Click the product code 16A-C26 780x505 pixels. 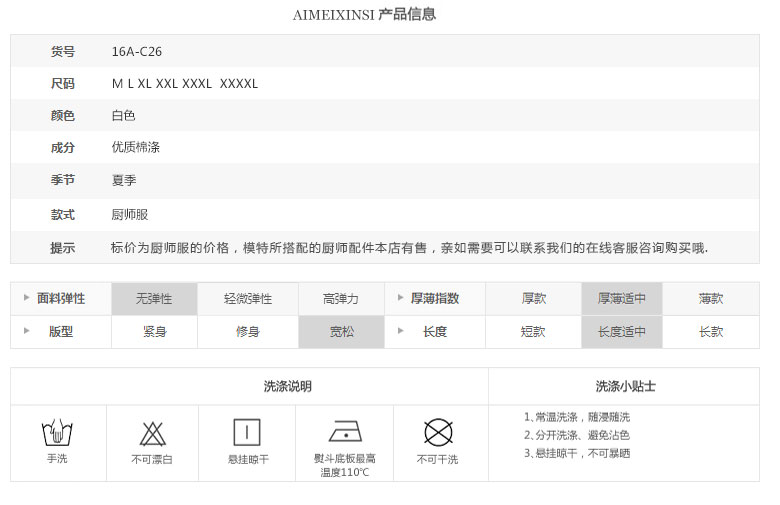click(137, 52)
